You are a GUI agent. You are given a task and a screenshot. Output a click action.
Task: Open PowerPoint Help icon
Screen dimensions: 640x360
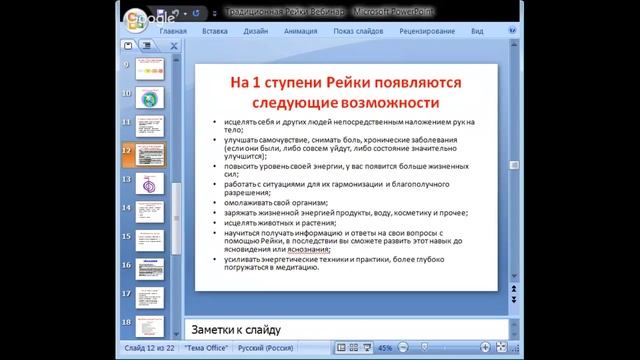512,30
